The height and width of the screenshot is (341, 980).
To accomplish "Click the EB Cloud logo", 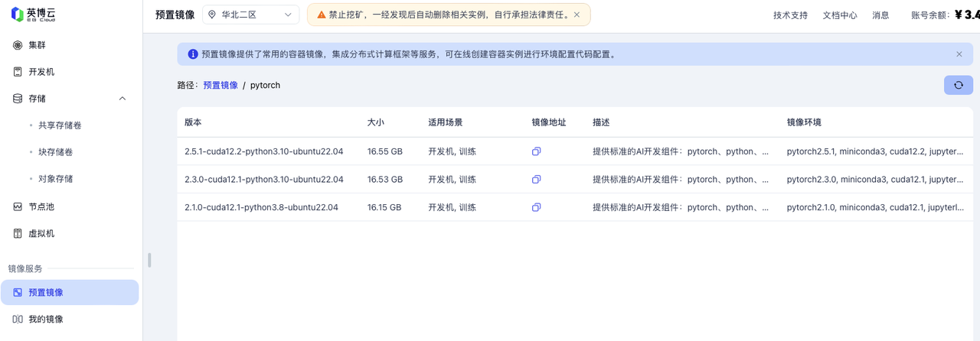I will (34, 15).
